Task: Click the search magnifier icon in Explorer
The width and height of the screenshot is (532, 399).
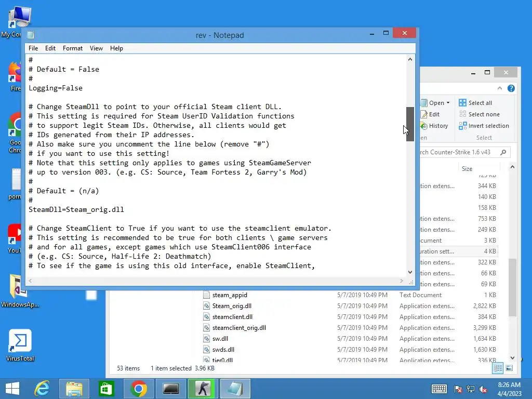Action: (503, 152)
